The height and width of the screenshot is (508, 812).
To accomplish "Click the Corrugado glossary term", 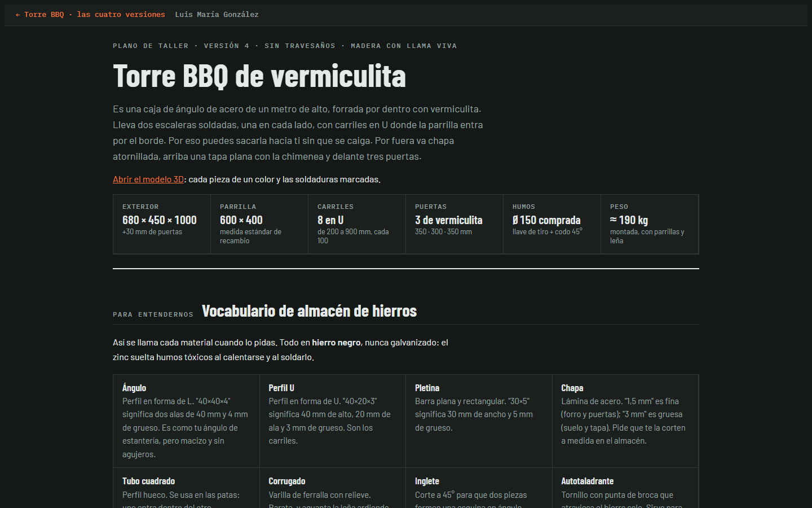I will 287,481.
